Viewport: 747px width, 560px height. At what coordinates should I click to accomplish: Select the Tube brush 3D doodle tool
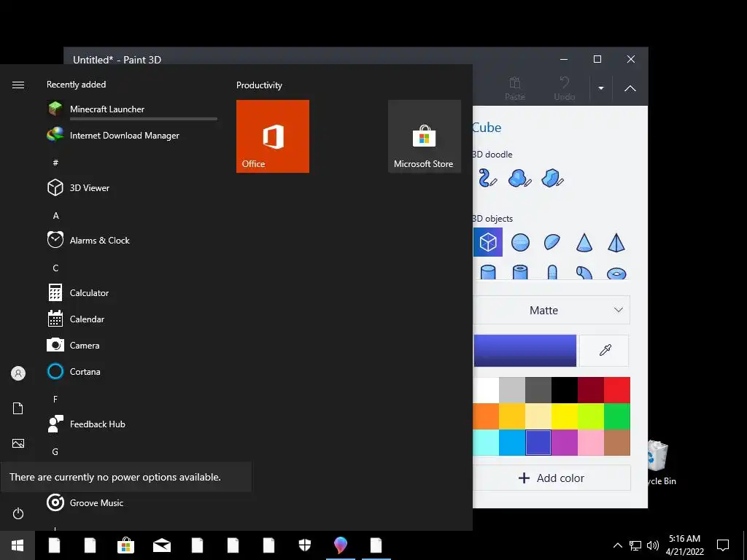pyautogui.click(x=487, y=178)
